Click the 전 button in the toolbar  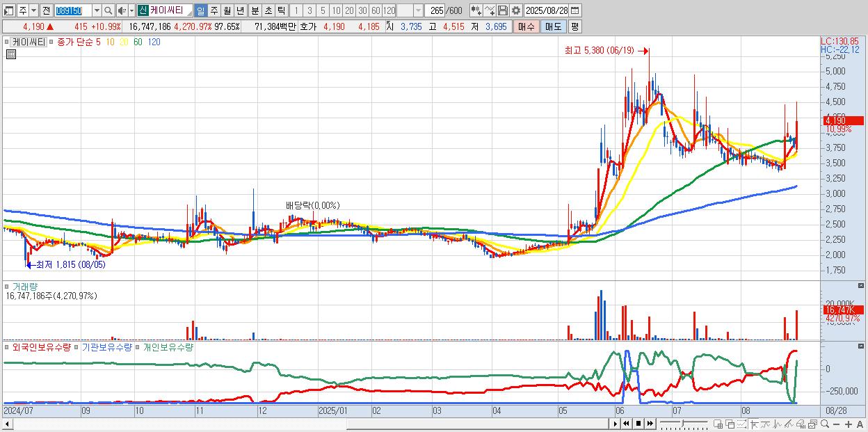tap(46, 10)
